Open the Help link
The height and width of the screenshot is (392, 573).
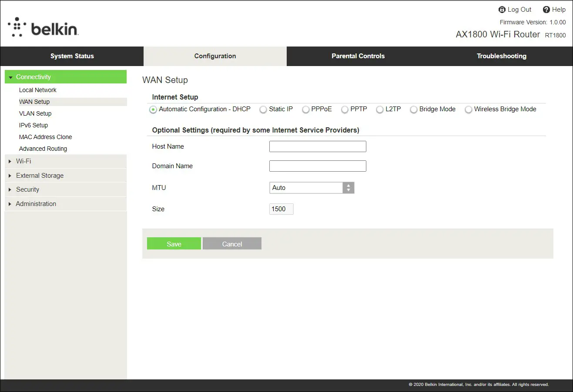(x=559, y=10)
